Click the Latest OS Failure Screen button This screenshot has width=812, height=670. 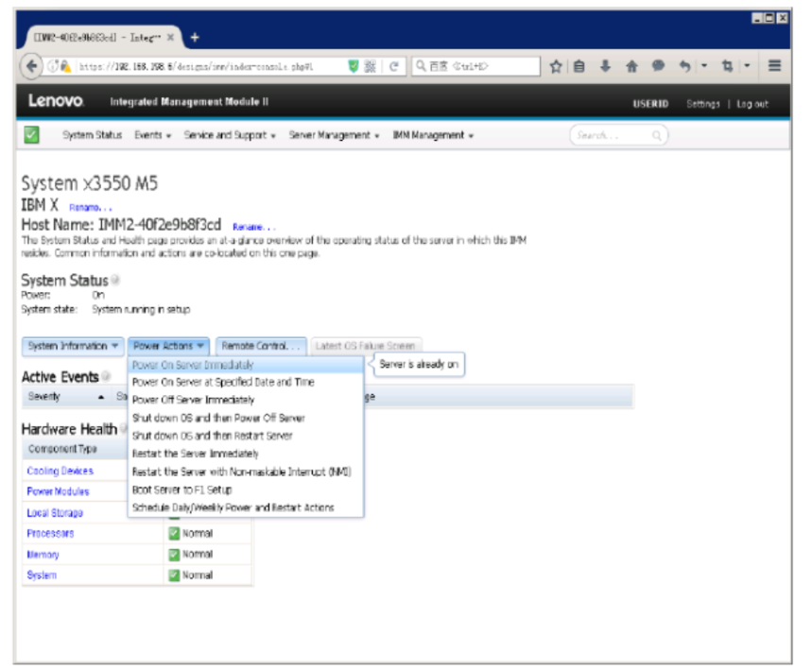coord(366,346)
